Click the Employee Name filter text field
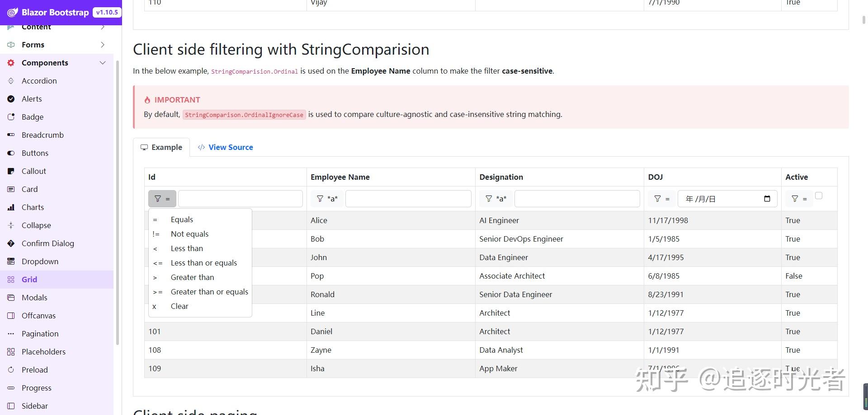This screenshot has width=868, height=415. click(x=408, y=199)
